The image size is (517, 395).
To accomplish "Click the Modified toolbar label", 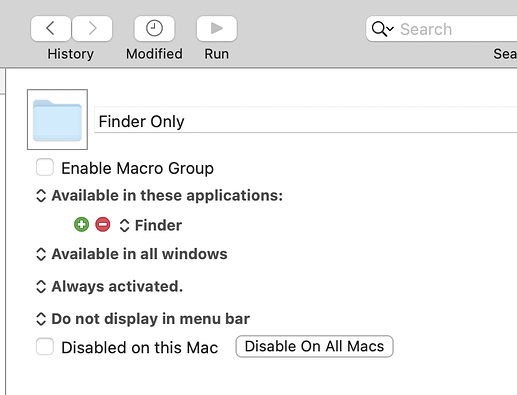I will pos(154,54).
